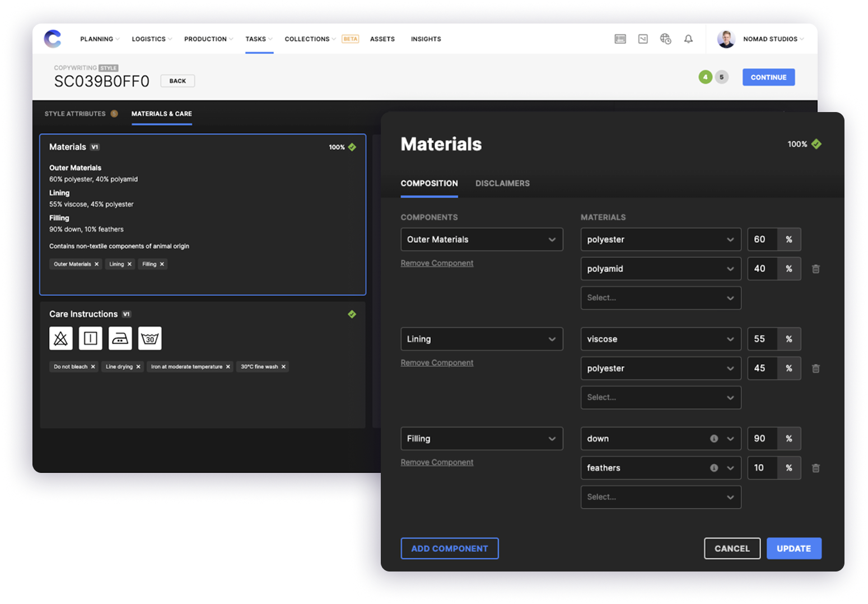868x604 pixels.
Task: Click green check on Materials card
Action: pyautogui.click(x=352, y=147)
